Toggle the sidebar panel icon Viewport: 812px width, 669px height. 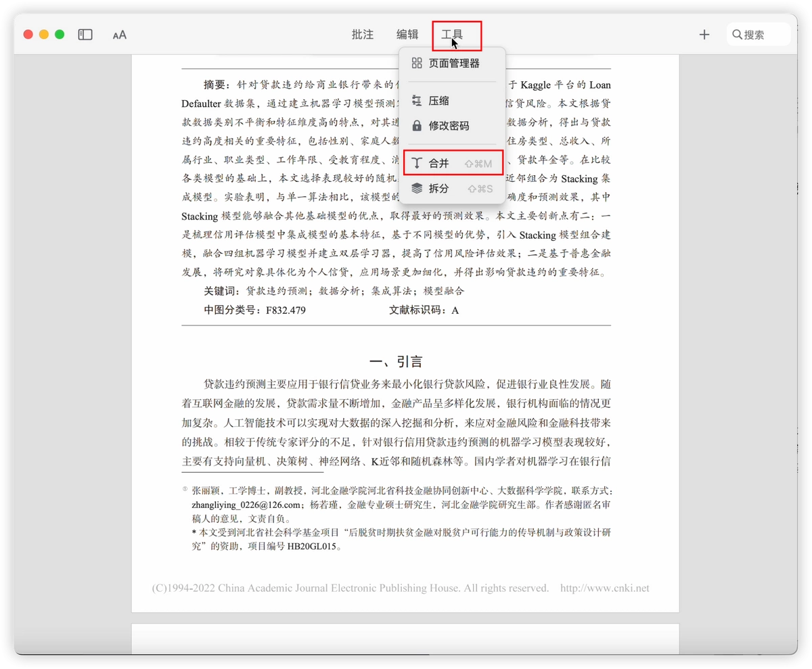pos(85,34)
